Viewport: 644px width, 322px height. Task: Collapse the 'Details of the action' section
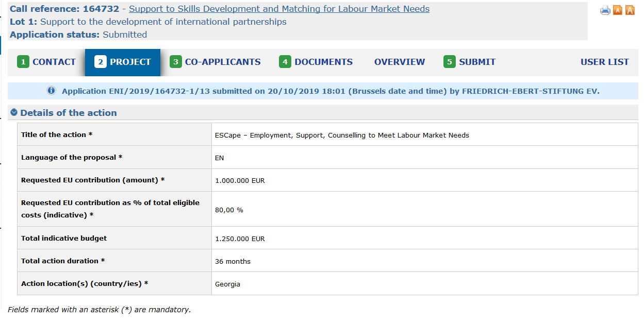pos(14,113)
